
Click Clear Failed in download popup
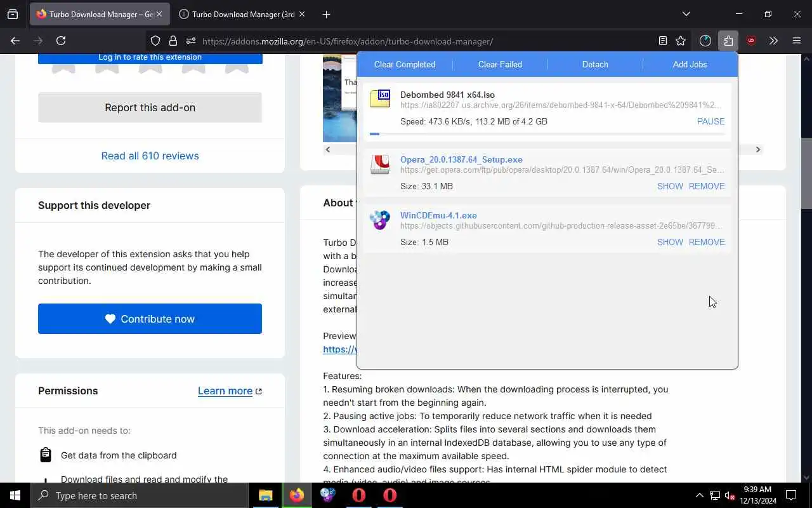500,64
